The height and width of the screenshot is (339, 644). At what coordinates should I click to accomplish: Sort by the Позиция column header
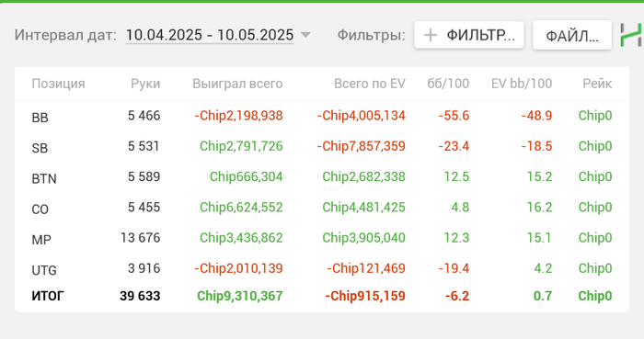pos(58,84)
